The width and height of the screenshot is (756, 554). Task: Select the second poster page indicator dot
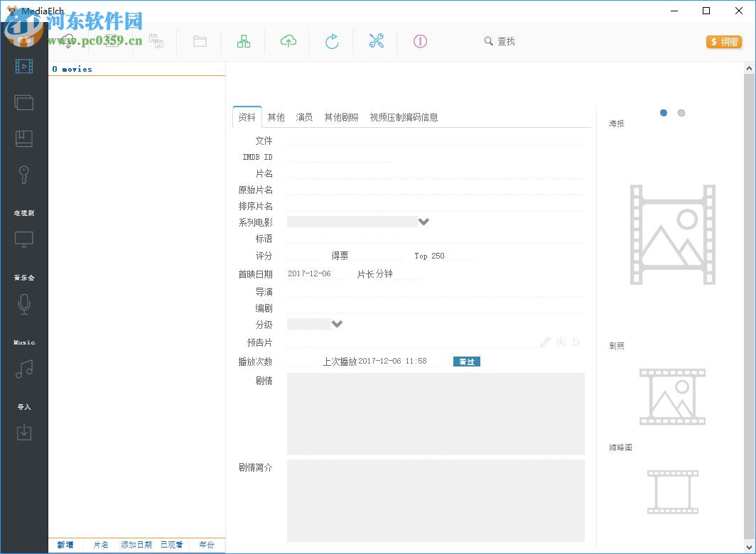coord(681,112)
